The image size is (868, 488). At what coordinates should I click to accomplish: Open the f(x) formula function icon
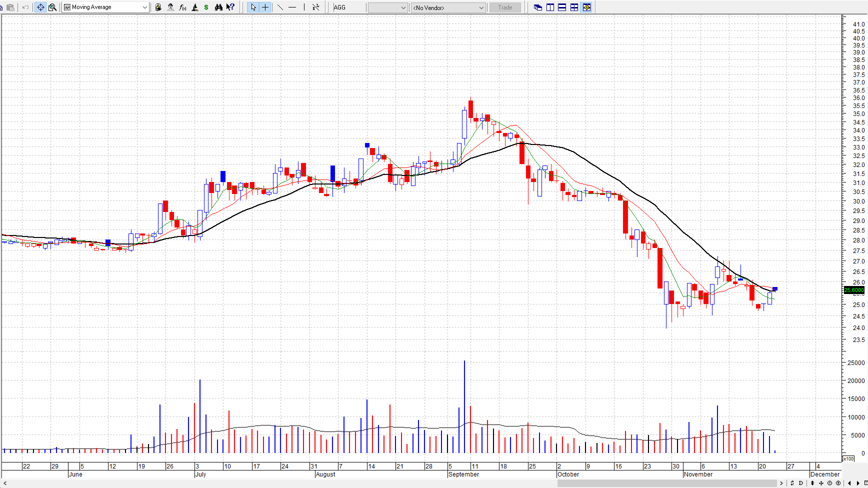coord(182,7)
